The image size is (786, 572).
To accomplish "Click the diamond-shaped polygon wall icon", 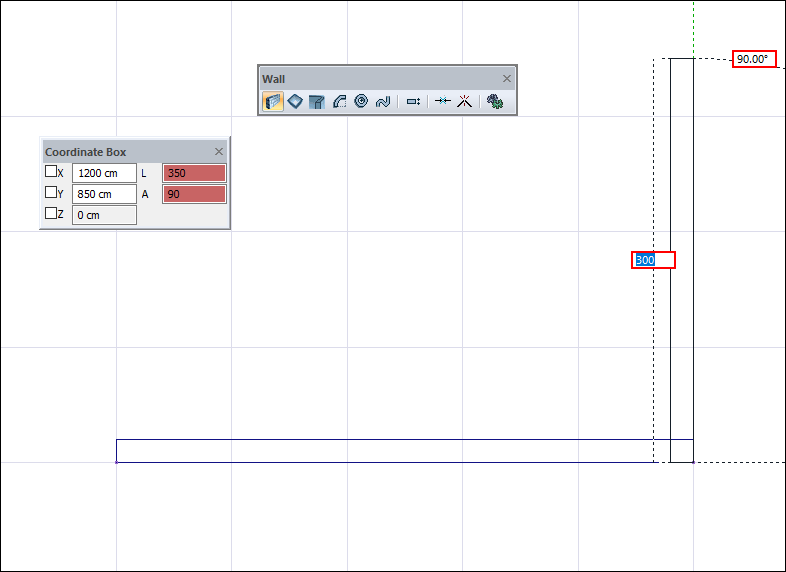I will pyautogui.click(x=295, y=101).
